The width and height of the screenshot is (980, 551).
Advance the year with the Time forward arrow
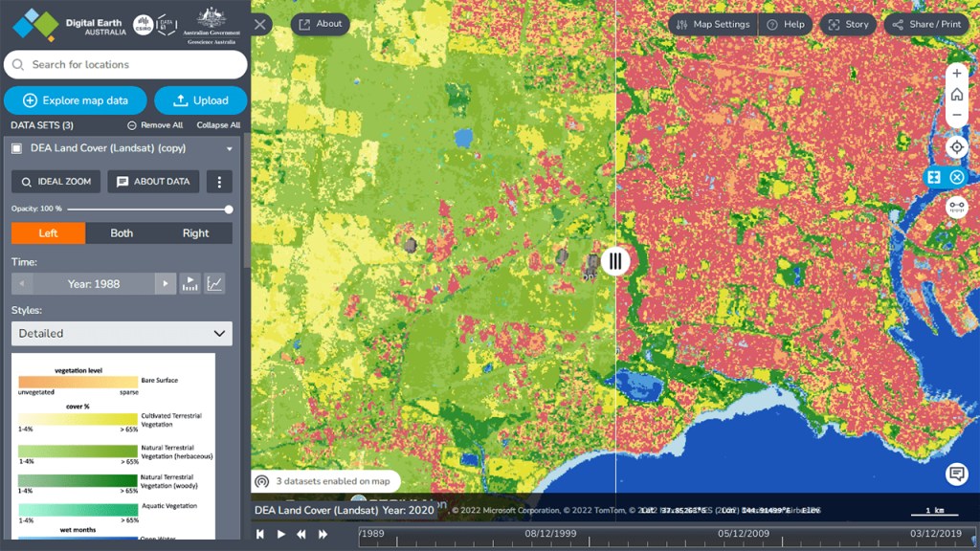[x=164, y=284]
